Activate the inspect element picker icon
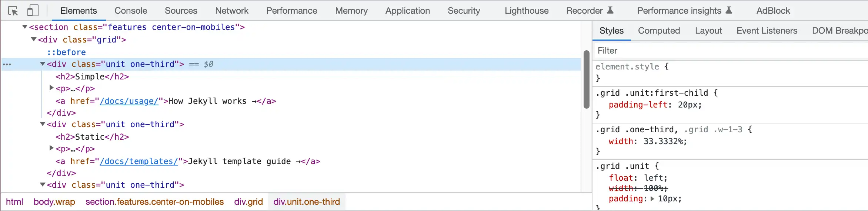The width and height of the screenshot is (868, 211). pyautogui.click(x=13, y=11)
